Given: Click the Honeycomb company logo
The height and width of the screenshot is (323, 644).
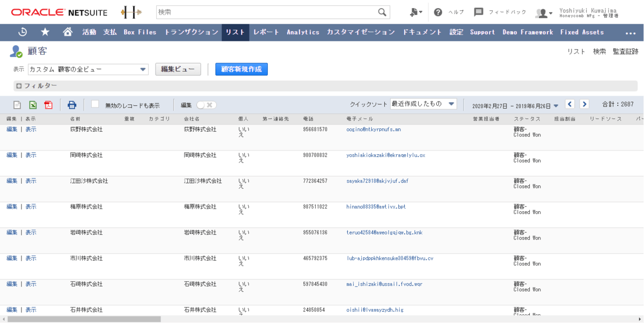Looking at the screenshot, I should coord(131,12).
